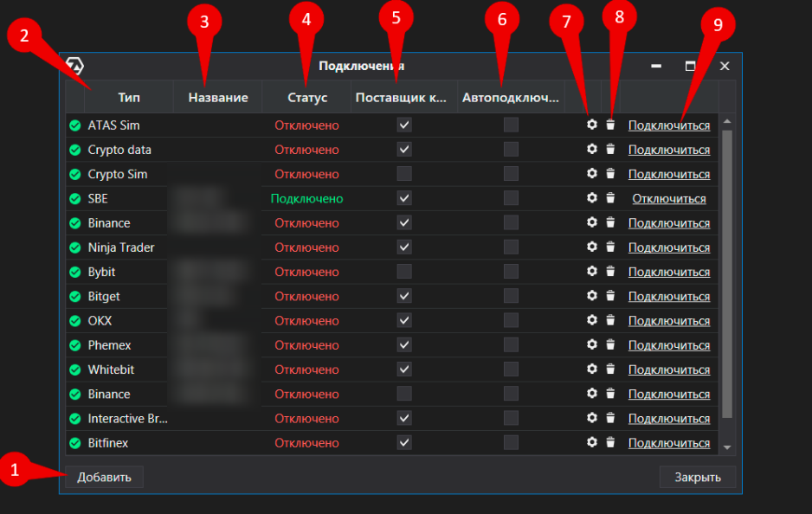The image size is (812, 514).
Task: Enable auto-connect checkbox for SBE
Action: [x=511, y=198]
